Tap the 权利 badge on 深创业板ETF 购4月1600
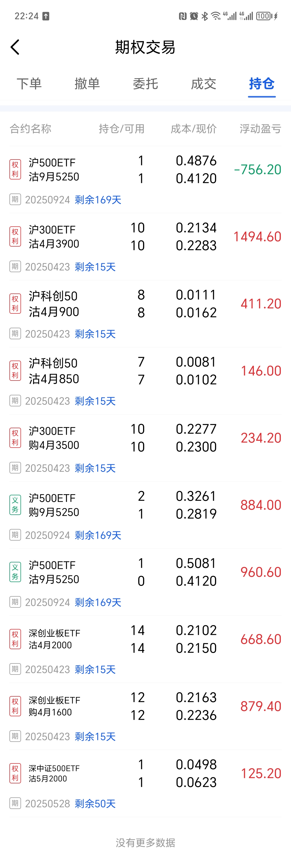 point(15,706)
